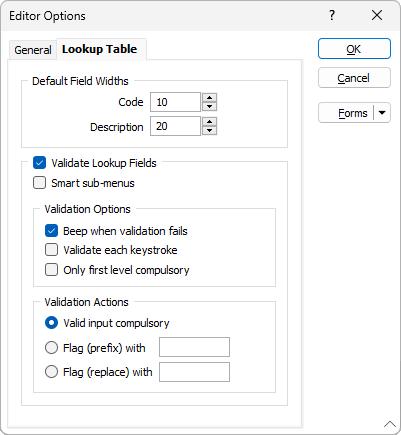401x435 pixels.
Task: Click the Cancel button
Action: click(354, 78)
